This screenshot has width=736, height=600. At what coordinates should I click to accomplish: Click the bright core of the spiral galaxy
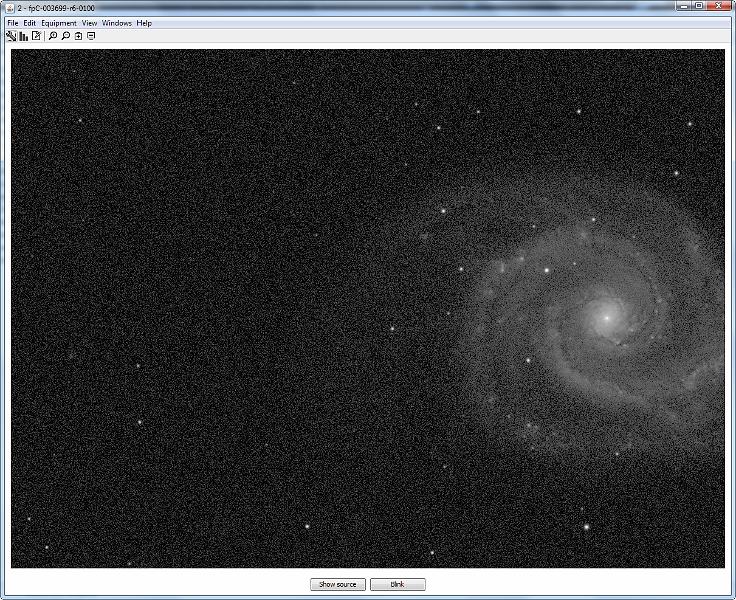click(606, 318)
